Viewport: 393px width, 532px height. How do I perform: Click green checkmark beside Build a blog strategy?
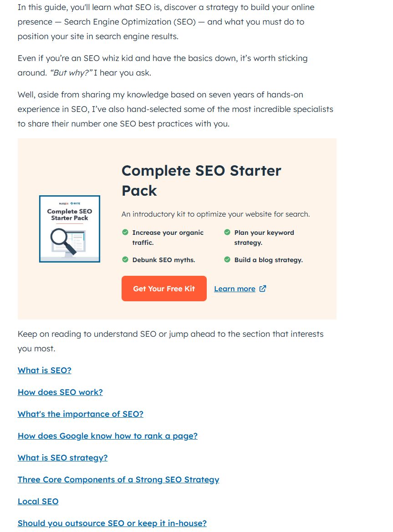pos(227,259)
